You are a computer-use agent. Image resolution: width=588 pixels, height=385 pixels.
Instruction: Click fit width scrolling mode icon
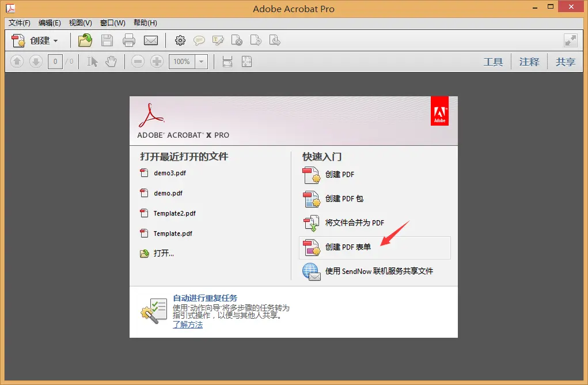(227, 61)
